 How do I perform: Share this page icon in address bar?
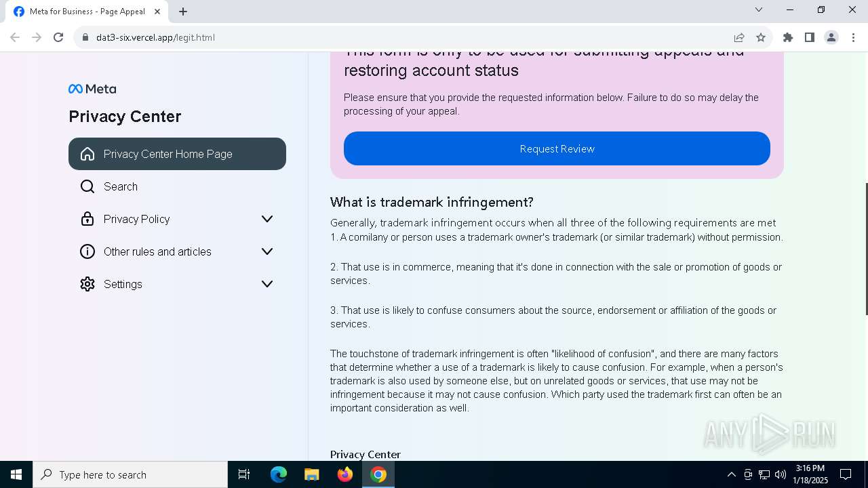(739, 37)
